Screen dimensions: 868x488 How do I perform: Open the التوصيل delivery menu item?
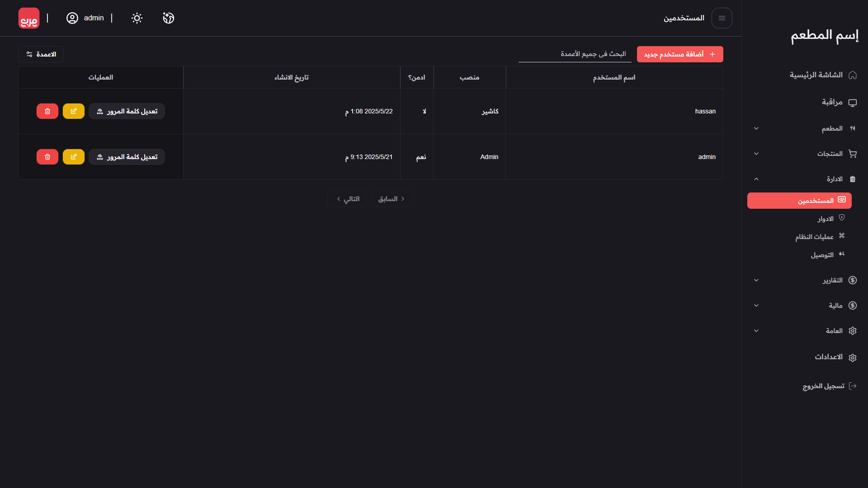(822, 255)
